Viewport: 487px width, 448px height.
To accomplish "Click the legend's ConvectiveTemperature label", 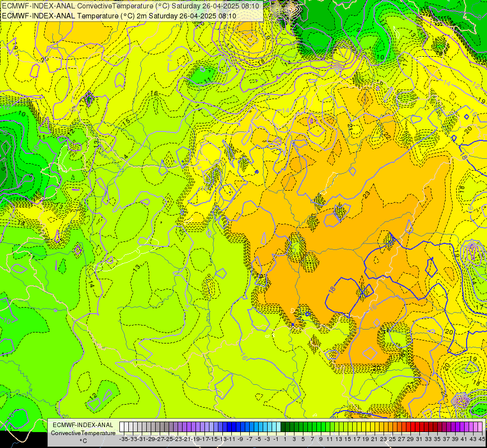I will tap(83, 433).
